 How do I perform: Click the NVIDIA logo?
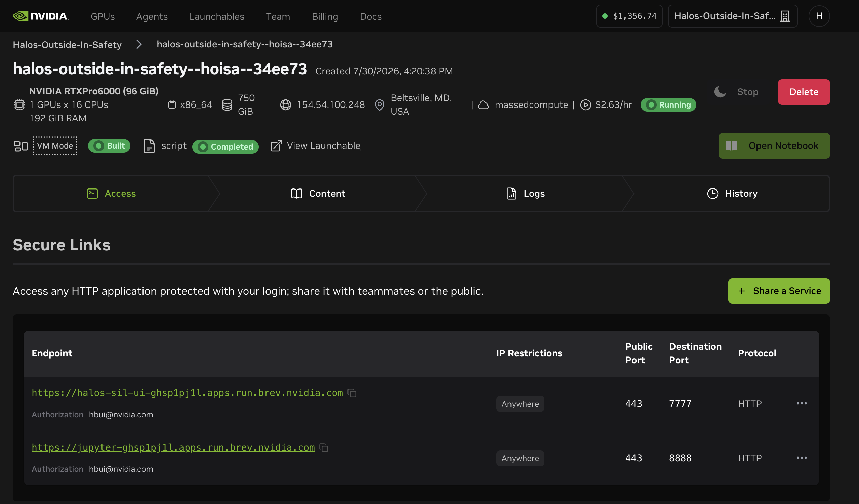41,16
